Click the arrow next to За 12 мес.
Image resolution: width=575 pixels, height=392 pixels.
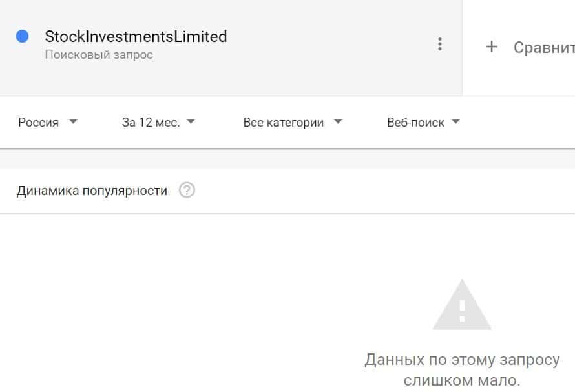click(191, 122)
